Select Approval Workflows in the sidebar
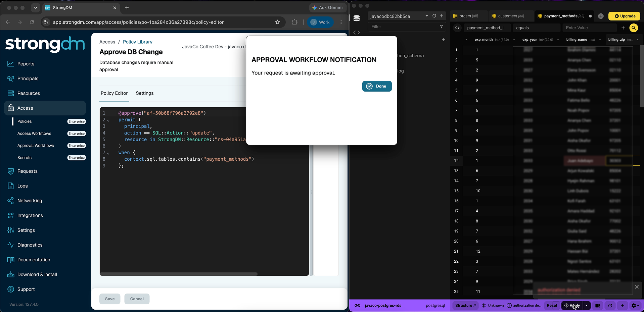 [36, 146]
